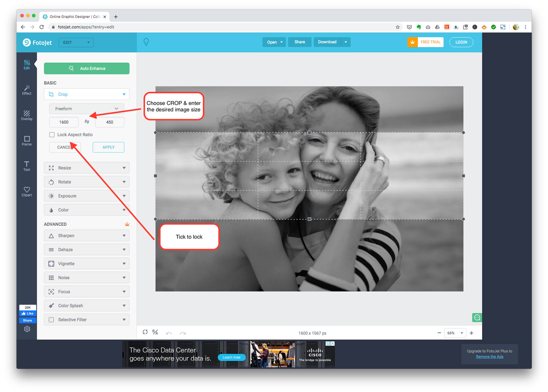Select the Frame tool in the sidebar
This screenshot has width=548, height=392.
[x=27, y=141]
